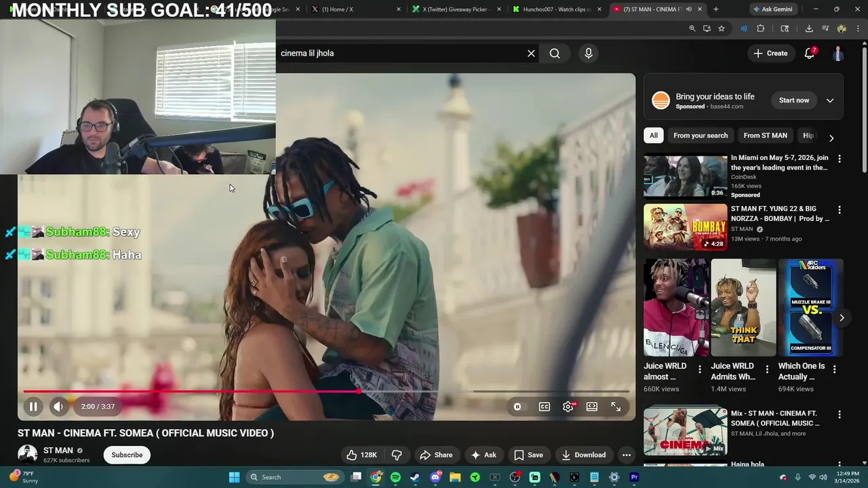Click the Download button

(x=584, y=455)
